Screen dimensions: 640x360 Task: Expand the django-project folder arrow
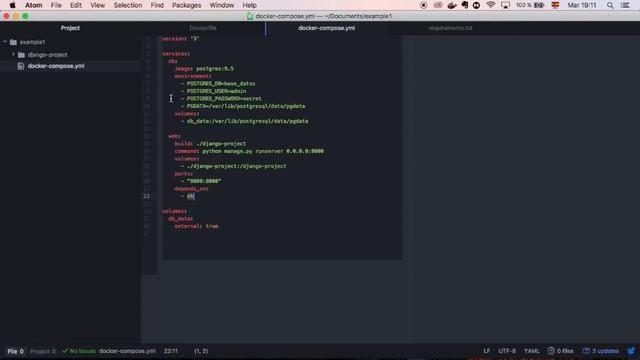[x=13, y=54]
